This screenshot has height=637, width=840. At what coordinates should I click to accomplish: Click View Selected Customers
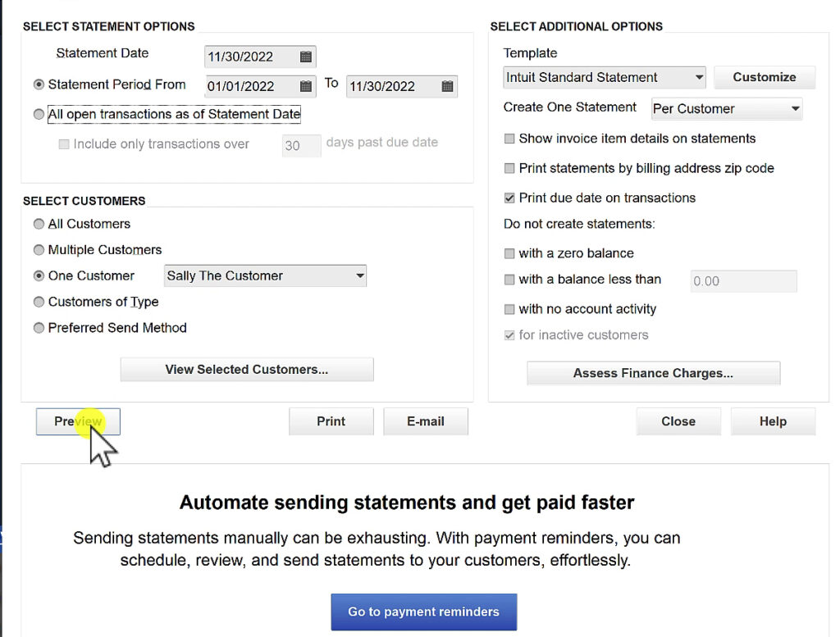(246, 369)
